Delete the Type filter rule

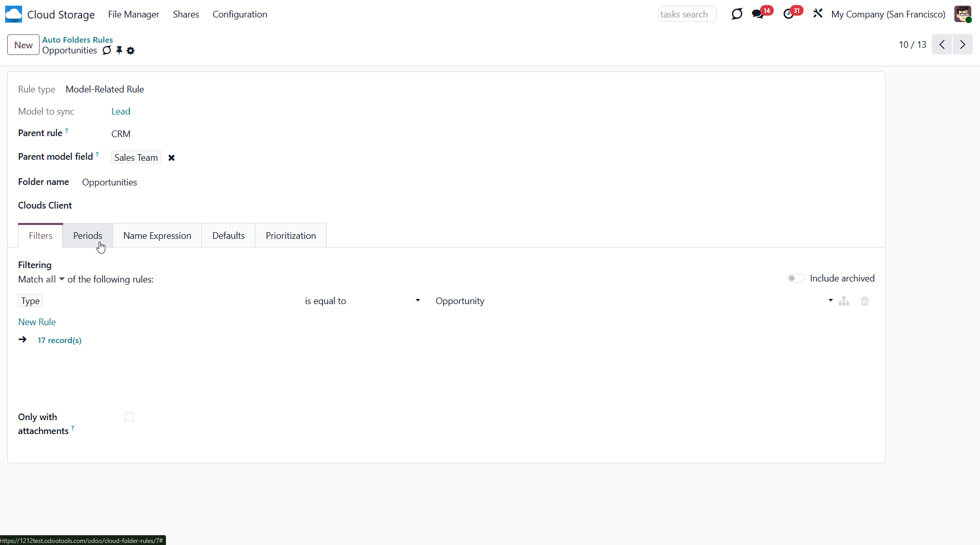click(864, 301)
